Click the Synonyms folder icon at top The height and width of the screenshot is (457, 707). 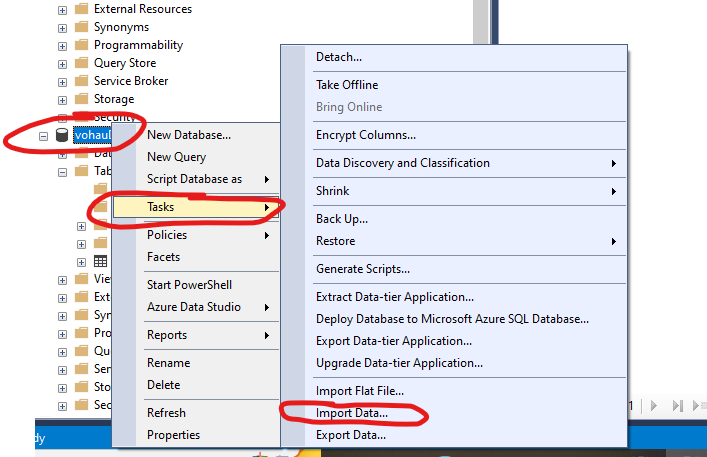[81, 27]
